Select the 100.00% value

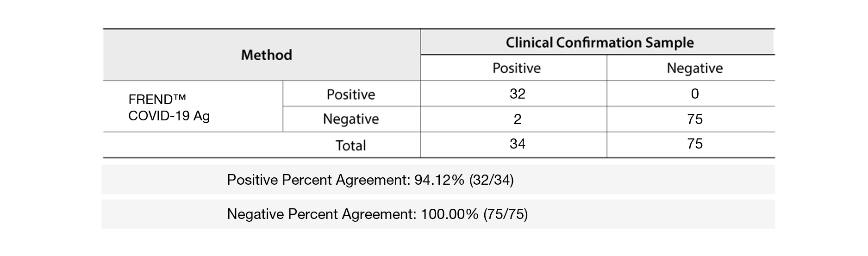[x=449, y=214]
